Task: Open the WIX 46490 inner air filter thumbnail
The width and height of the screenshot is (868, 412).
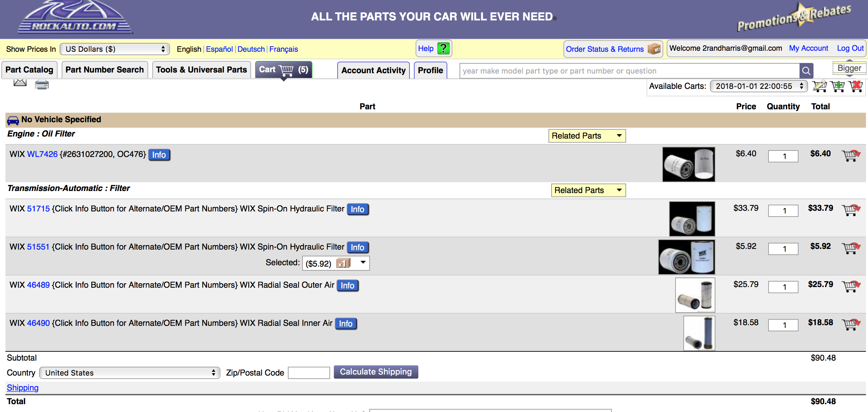Action: [699, 333]
